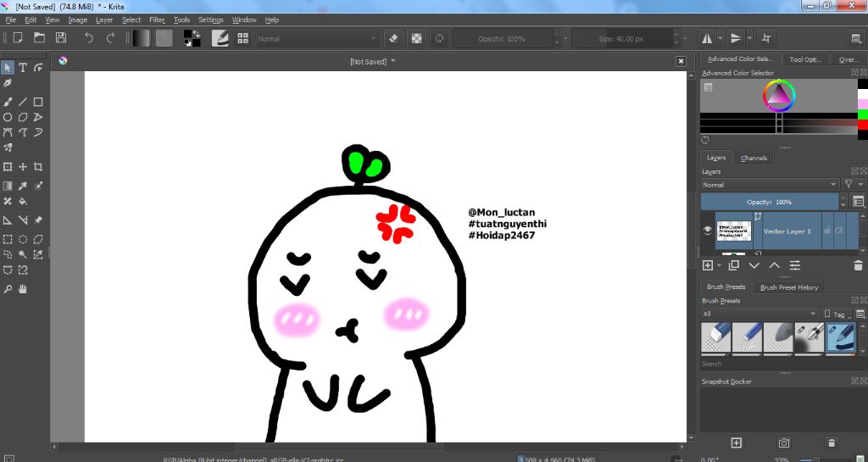Select the Rectangle tool

38,102
